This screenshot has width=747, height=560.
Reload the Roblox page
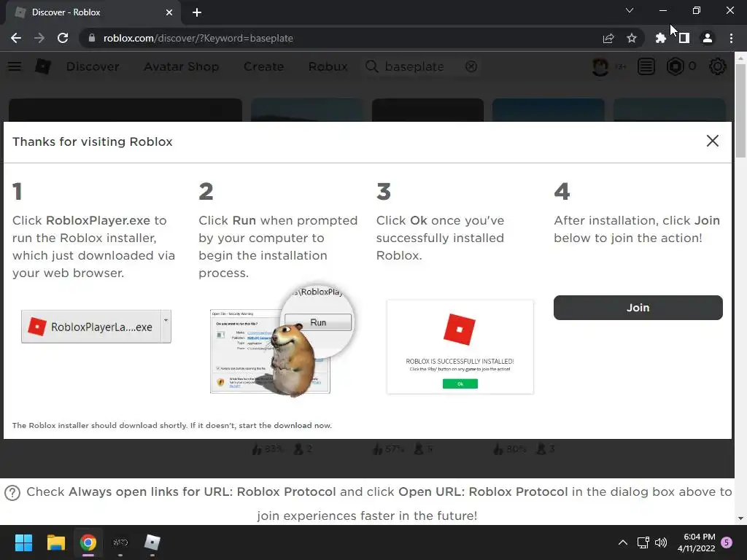63,38
